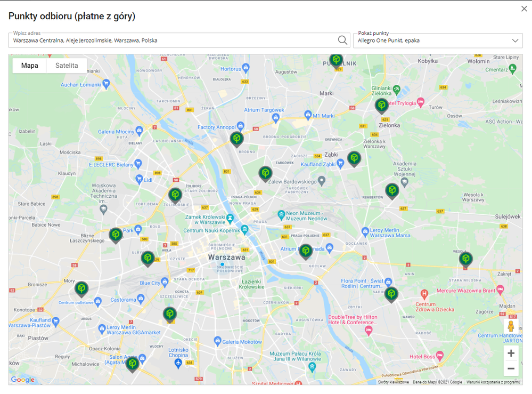Screen dimensions: 532x394
Task: Zoom in with the plus button
Action: (x=511, y=353)
